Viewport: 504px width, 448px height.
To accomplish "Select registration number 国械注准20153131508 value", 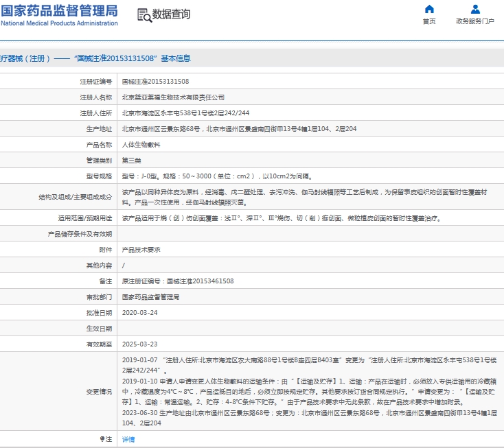I will coord(156,82).
